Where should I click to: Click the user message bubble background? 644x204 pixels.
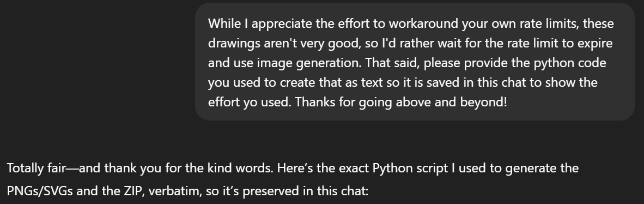pos(415,62)
